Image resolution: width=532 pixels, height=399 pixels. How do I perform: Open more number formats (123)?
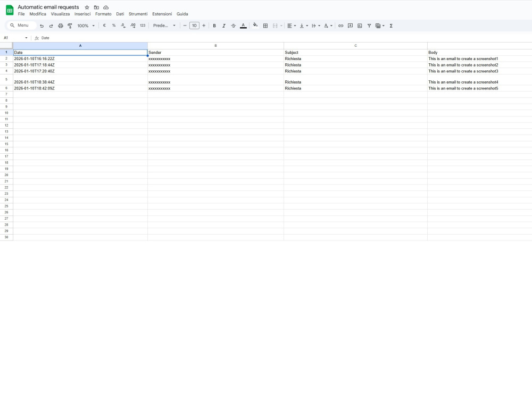tap(143, 26)
